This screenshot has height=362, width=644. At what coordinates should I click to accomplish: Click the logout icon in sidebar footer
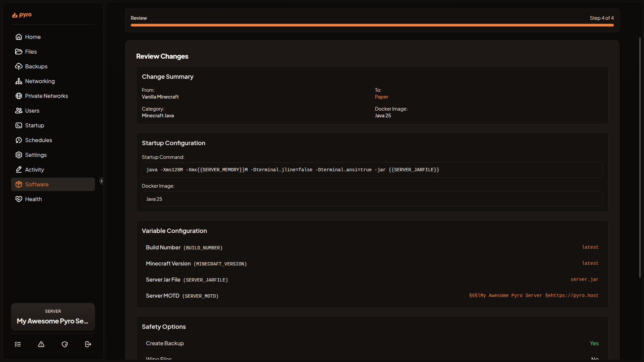click(x=88, y=344)
